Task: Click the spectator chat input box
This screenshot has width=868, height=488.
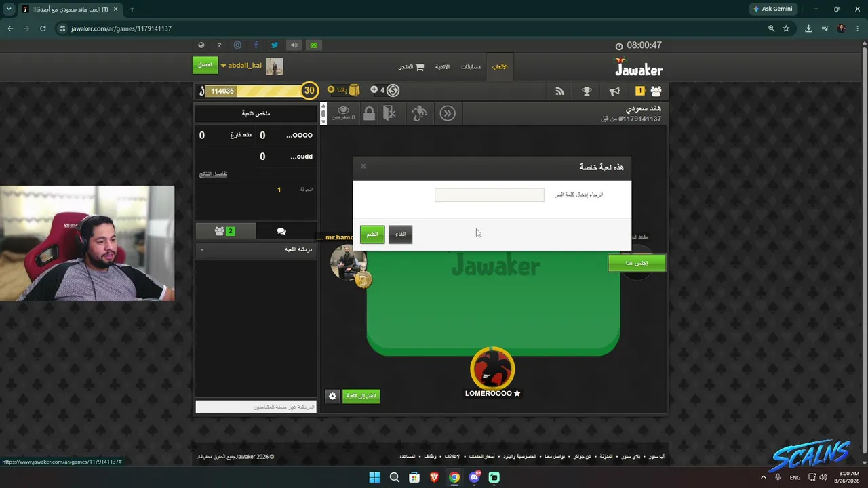Action: click(x=256, y=407)
